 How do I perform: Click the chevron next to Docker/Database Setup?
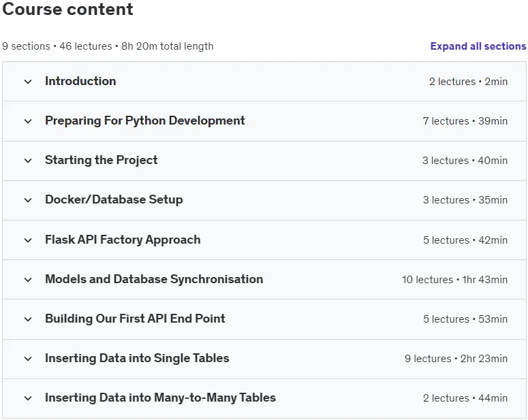coord(28,200)
